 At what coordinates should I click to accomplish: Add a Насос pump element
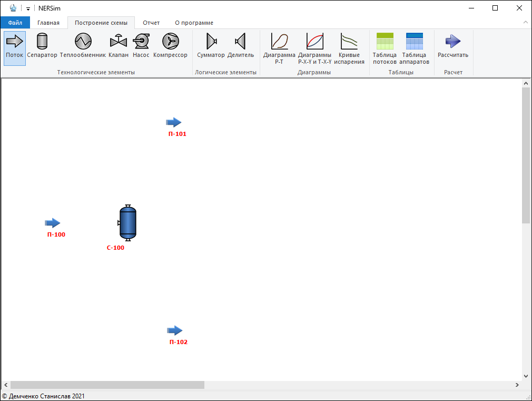tap(141, 48)
